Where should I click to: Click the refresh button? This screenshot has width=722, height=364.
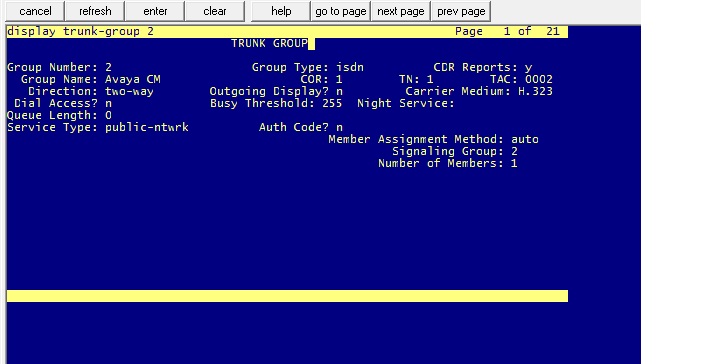95,11
